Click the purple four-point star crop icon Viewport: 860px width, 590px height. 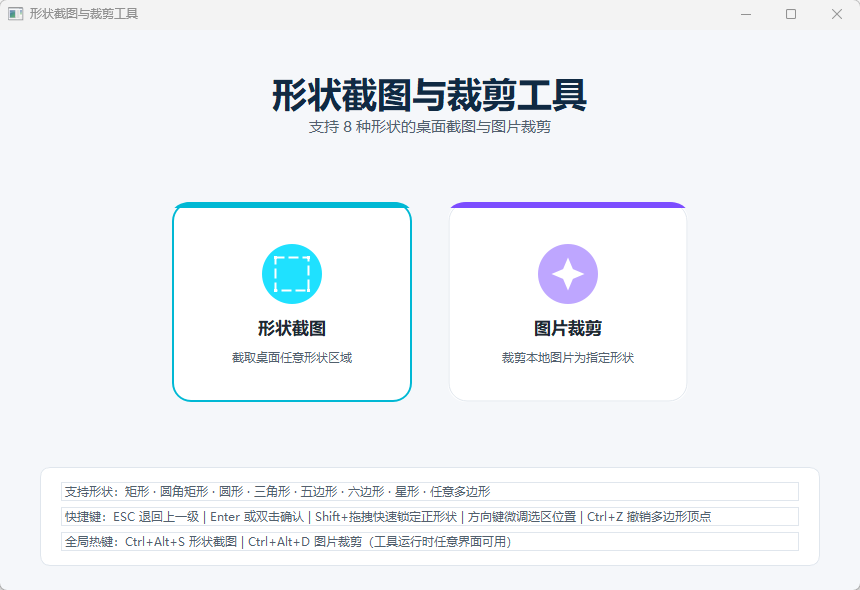568,274
